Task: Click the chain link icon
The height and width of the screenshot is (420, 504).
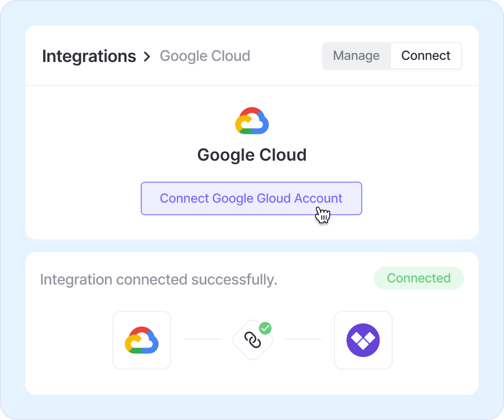Action: click(x=253, y=341)
